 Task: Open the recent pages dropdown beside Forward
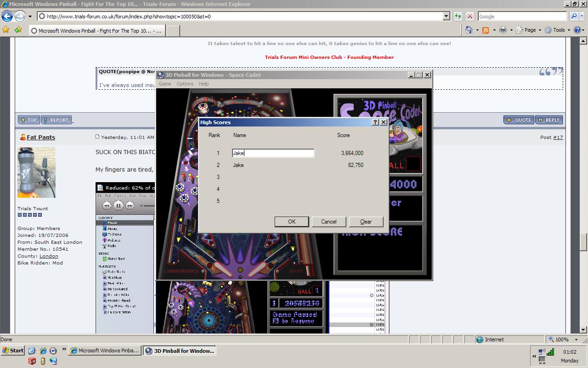pos(30,17)
